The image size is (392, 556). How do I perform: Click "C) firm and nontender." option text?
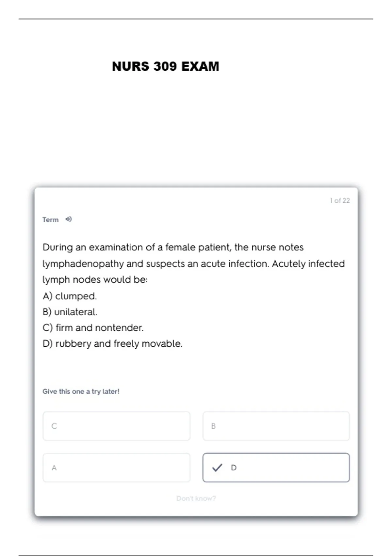93,328
